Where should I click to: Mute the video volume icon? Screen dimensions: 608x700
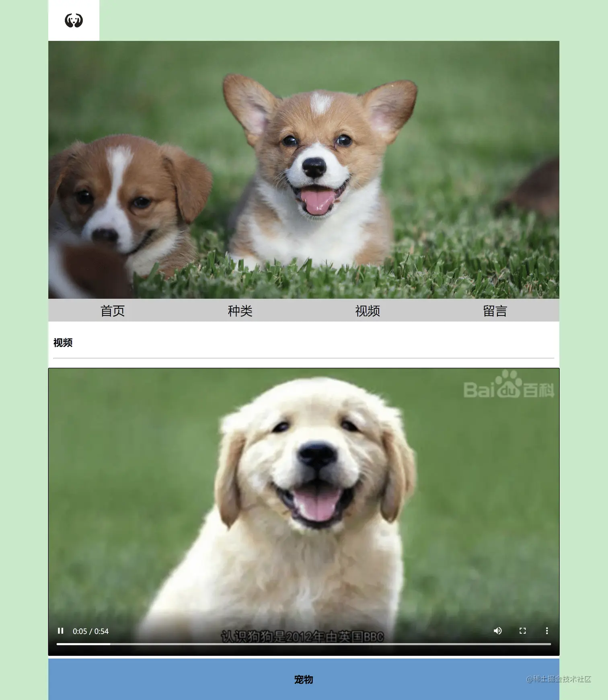tap(497, 631)
